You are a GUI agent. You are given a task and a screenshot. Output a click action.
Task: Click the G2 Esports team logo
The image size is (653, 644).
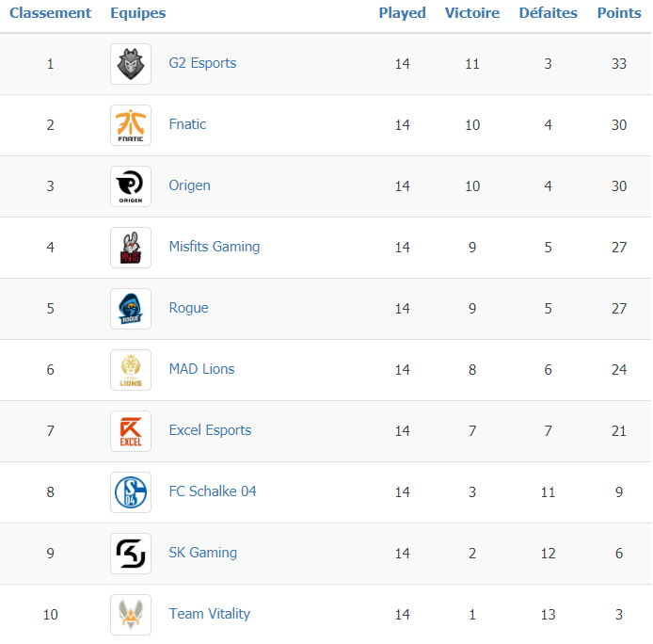131,64
